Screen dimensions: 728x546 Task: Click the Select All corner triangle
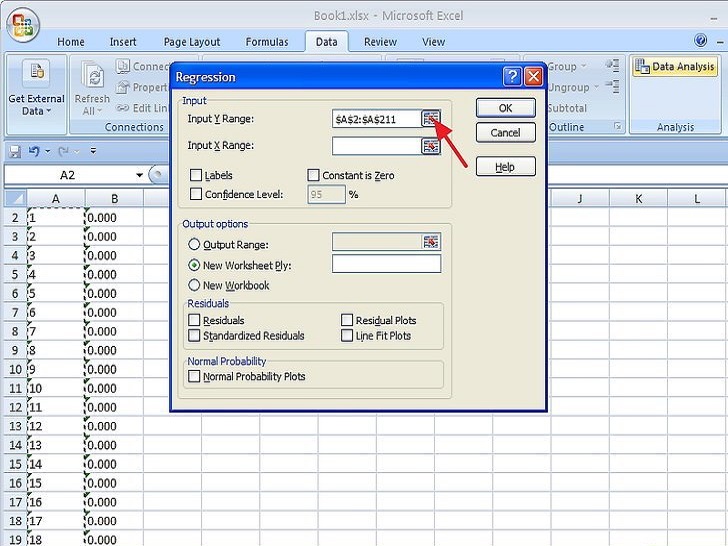[15, 199]
